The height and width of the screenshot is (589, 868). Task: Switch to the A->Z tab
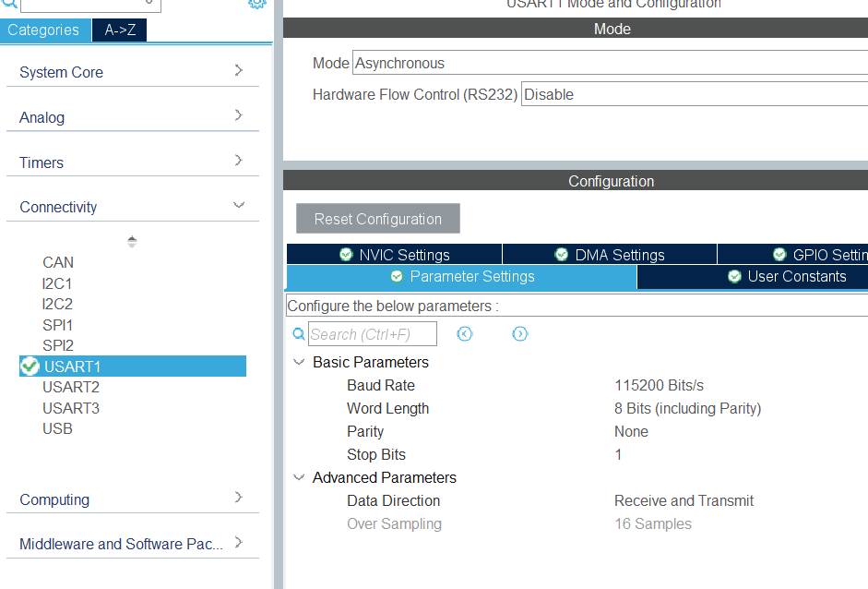(120, 30)
